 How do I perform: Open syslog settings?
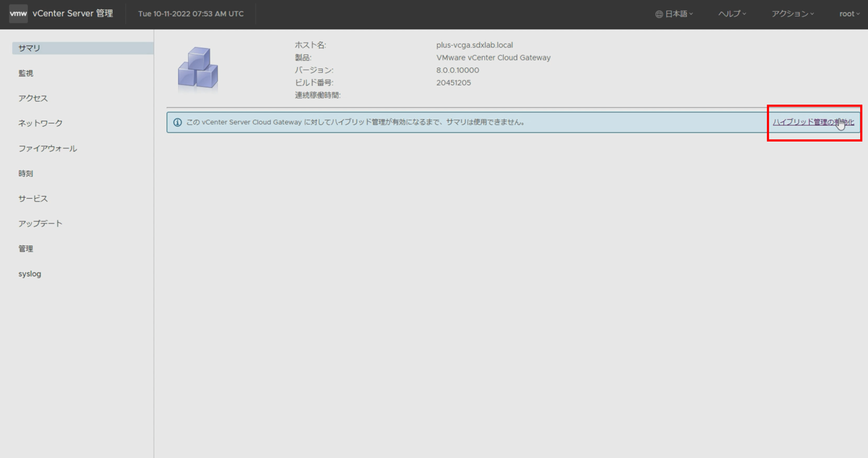pos(30,274)
